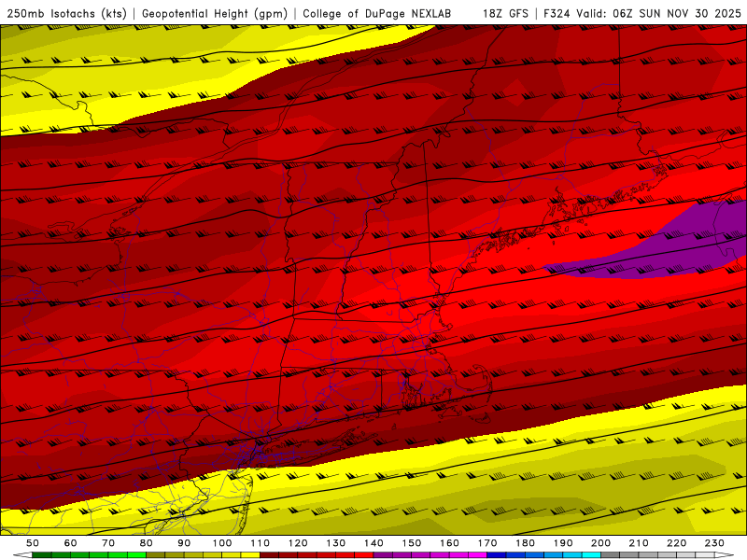Click the 210 label on the color scale

pos(639,543)
